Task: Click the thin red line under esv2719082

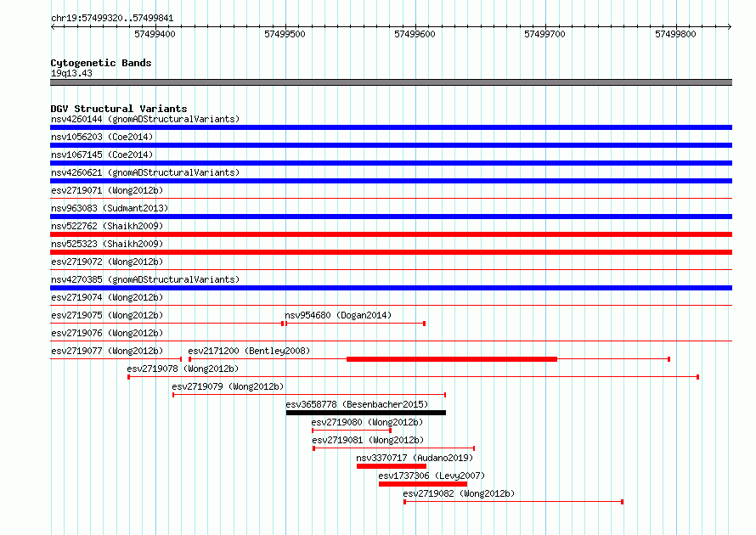Action: 513,502
